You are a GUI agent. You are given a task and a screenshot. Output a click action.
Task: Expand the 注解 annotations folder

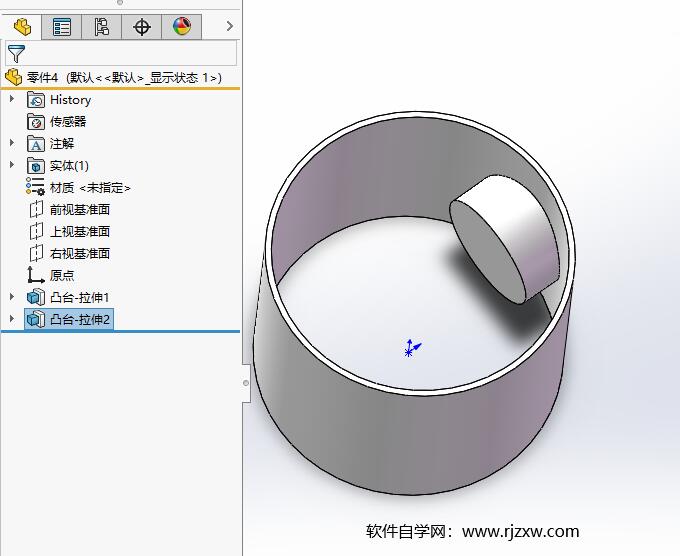(12, 143)
